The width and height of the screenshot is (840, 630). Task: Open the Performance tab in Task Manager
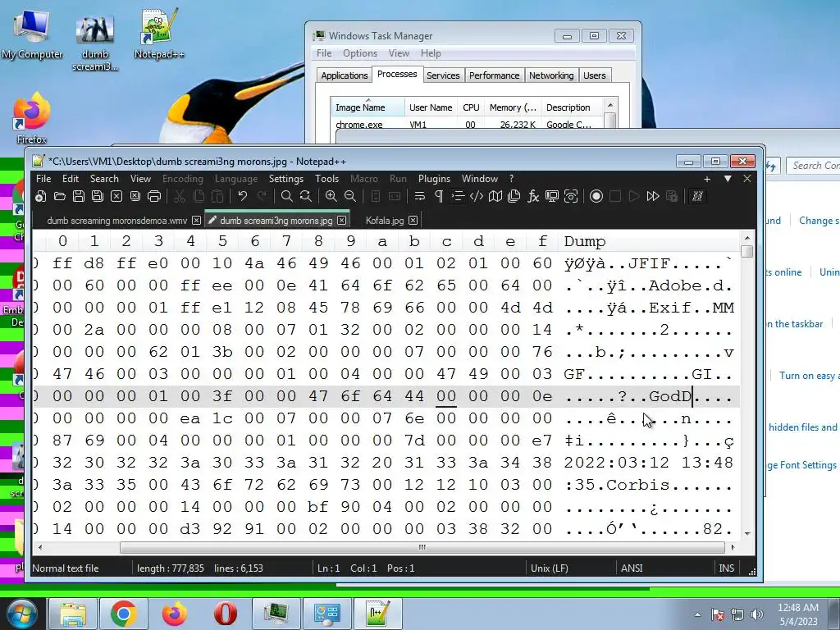point(494,75)
